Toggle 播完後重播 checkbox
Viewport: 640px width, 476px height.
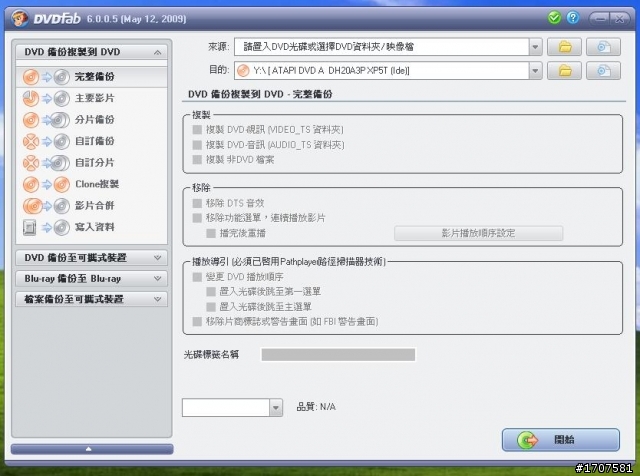coord(211,234)
